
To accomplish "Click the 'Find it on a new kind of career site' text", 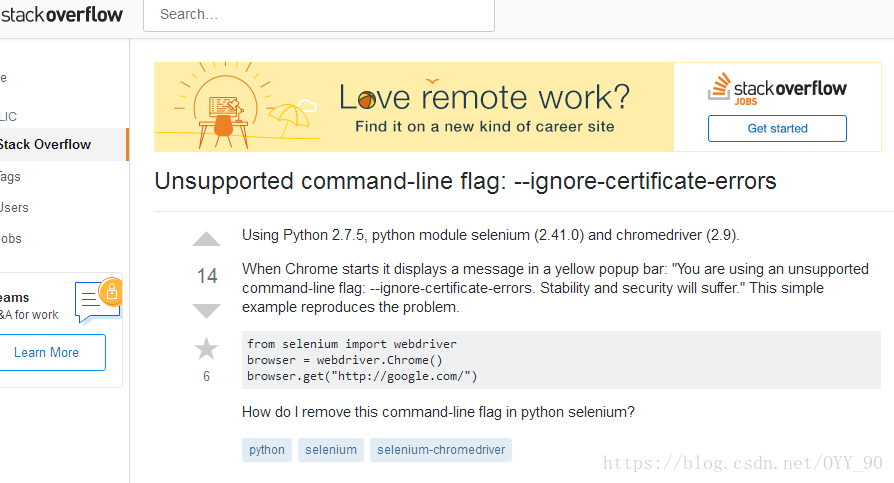I will tap(485, 127).
